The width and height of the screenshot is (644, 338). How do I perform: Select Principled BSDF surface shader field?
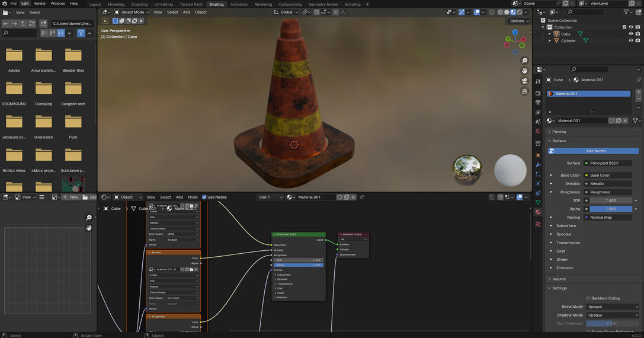(x=608, y=163)
